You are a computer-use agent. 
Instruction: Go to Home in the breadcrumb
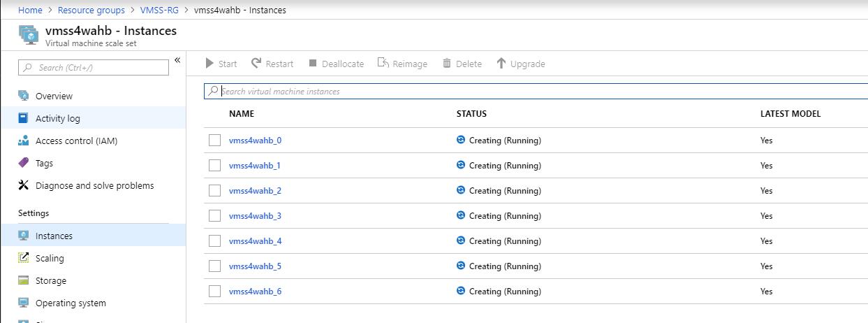tap(30, 10)
